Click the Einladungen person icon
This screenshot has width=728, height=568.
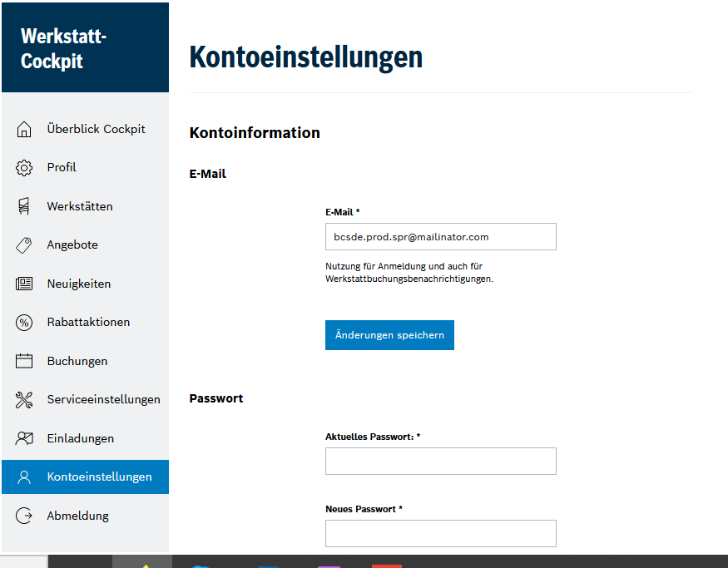coord(24,438)
